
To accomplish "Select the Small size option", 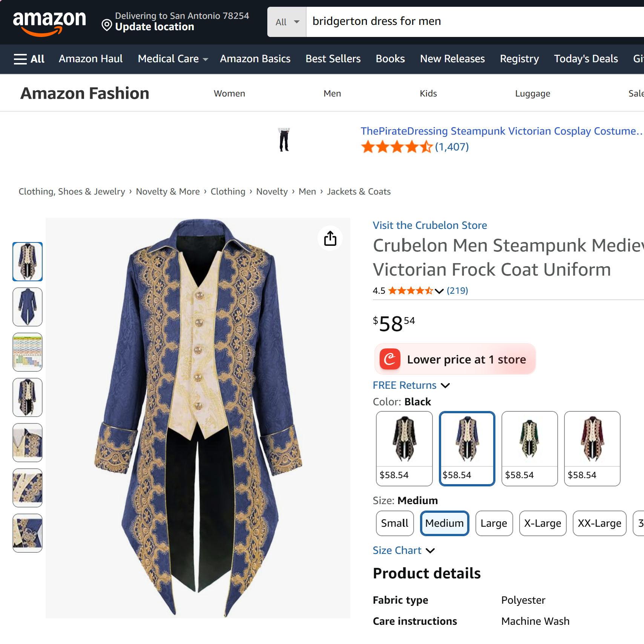I will [x=394, y=523].
